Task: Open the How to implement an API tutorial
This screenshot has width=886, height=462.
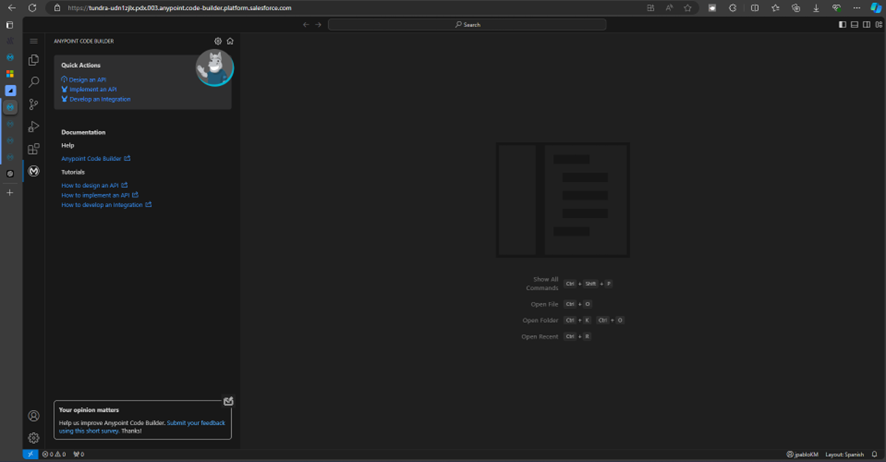Action: coord(99,195)
